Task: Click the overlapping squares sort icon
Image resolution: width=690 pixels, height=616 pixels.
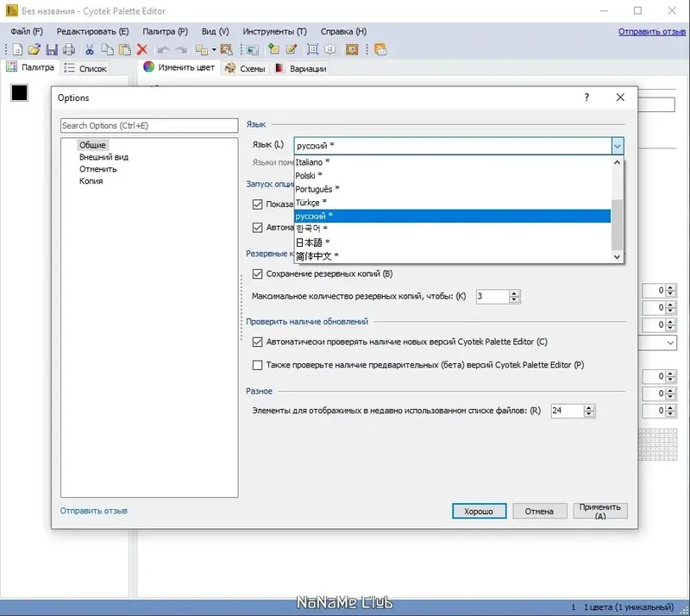Action: 202,50
